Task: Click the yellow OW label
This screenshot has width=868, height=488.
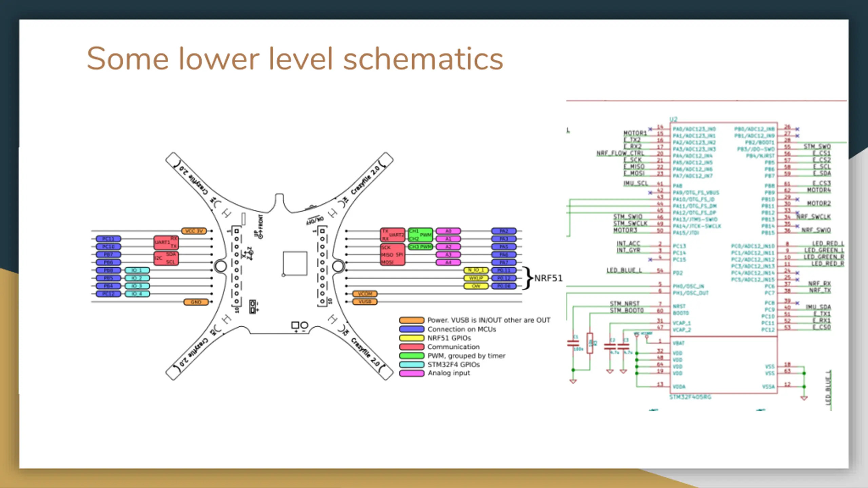Action: click(476, 286)
